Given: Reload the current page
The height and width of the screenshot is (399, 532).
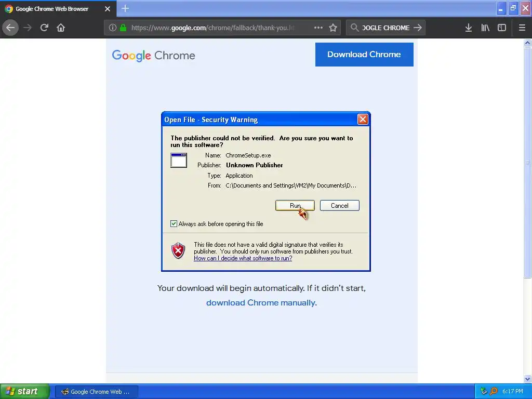Looking at the screenshot, I should tap(44, 28).
